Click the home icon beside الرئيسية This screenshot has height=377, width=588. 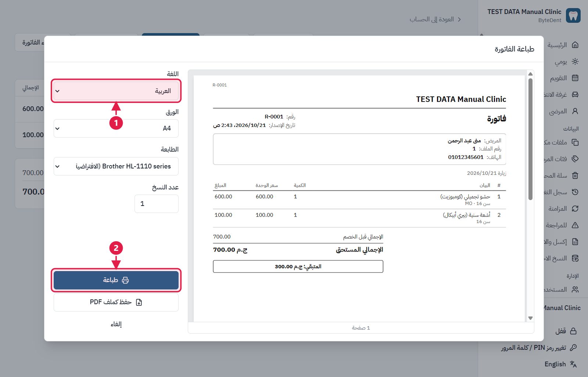[575, 45]
